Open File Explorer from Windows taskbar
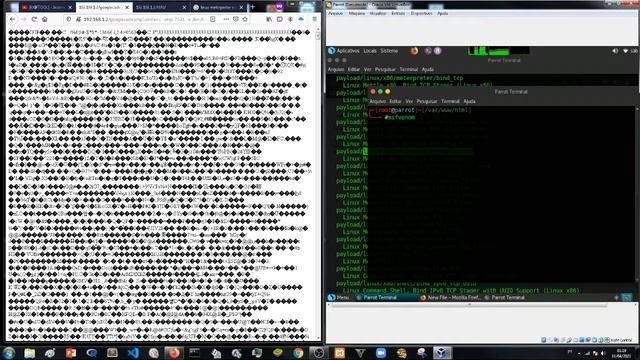 29,353
